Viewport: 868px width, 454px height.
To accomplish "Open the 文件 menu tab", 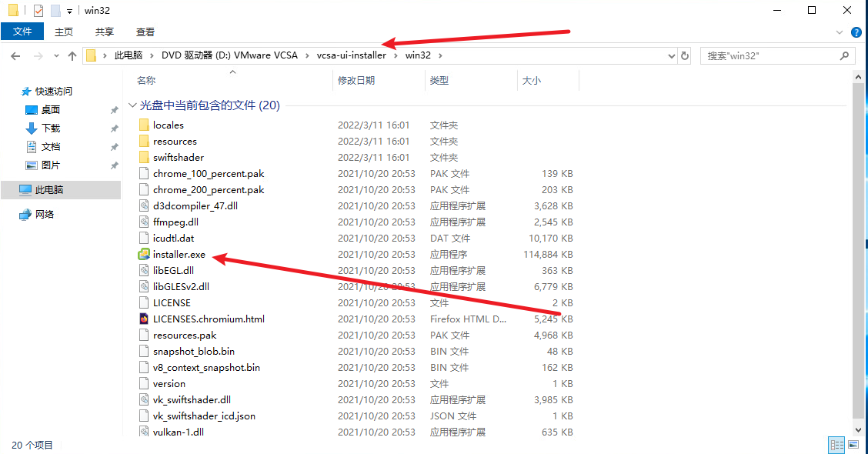I will [22, 32].
